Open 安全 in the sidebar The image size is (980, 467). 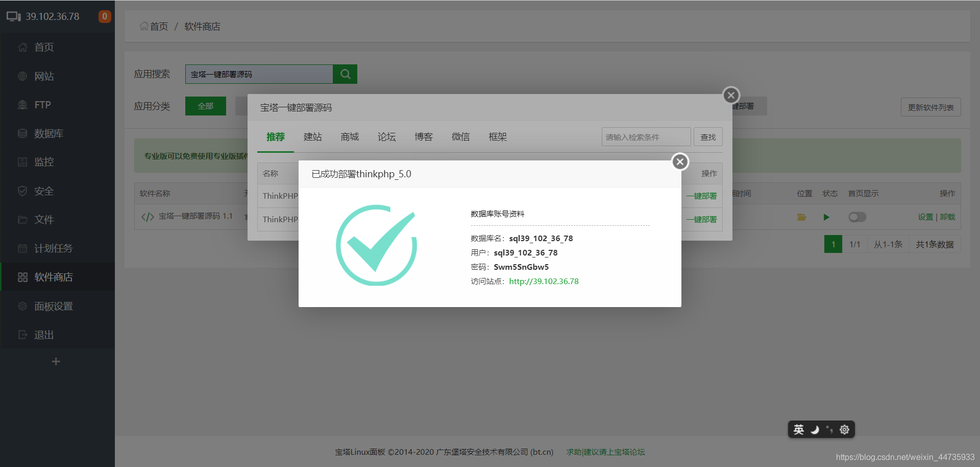click(57, 191)
